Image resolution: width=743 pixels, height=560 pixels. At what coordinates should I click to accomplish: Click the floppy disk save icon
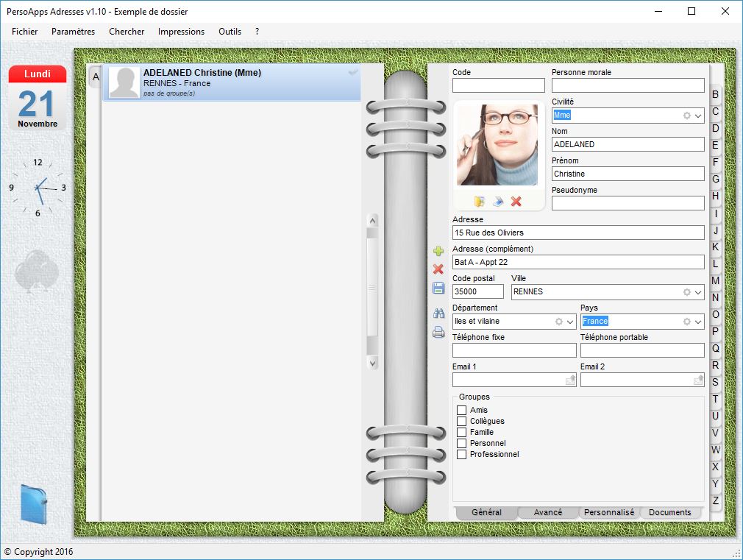(x=438, y=288)
